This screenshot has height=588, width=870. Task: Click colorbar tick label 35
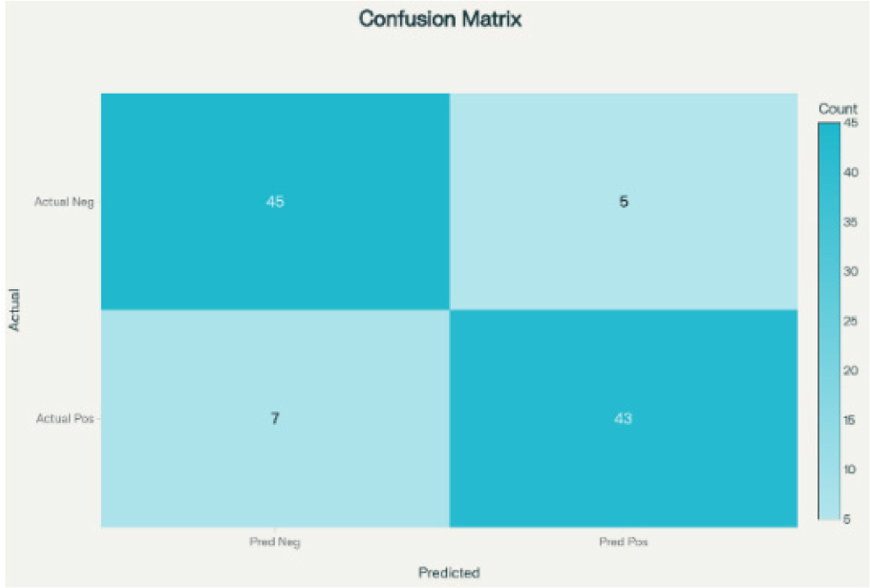(851, 221)
